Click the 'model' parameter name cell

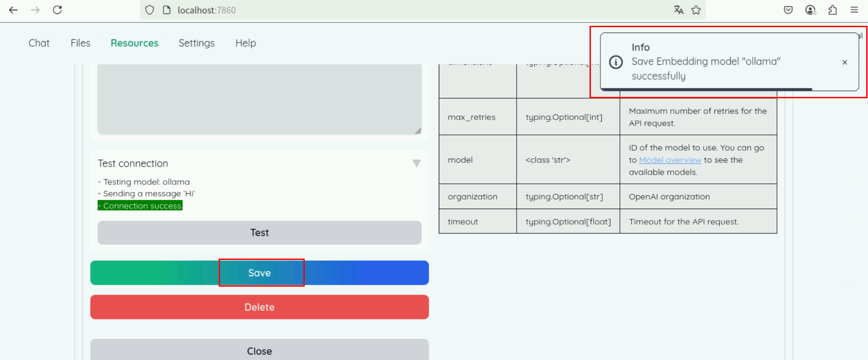(478, 160)
